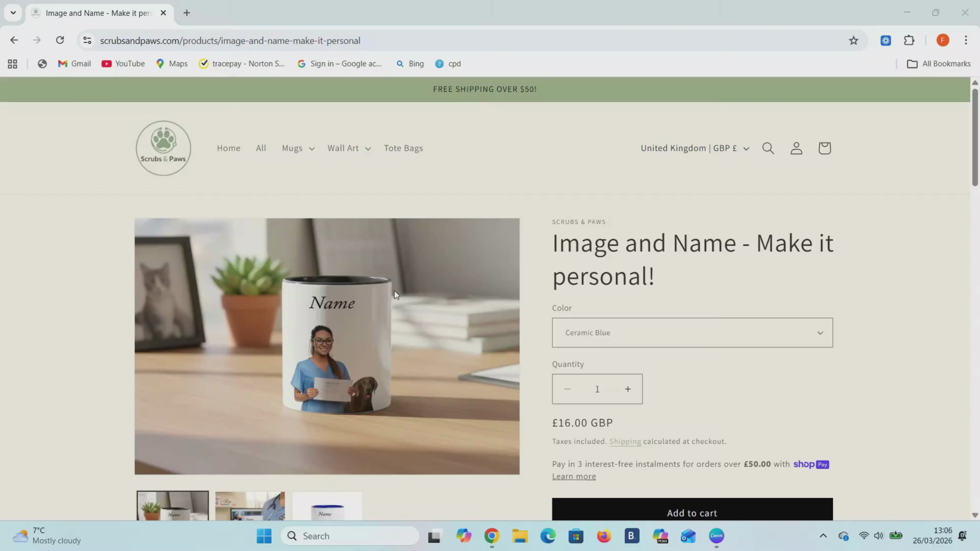
Task: Click the main mug product image
Action: tap(327, 346)
